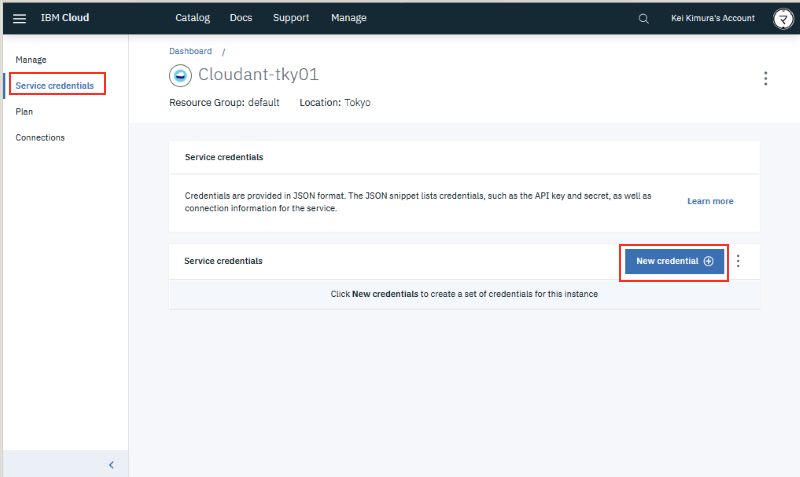This screenshot has height=477, width=800.
Task: Click the 'Click New credentials to create' message
Action: click(464, 294)
